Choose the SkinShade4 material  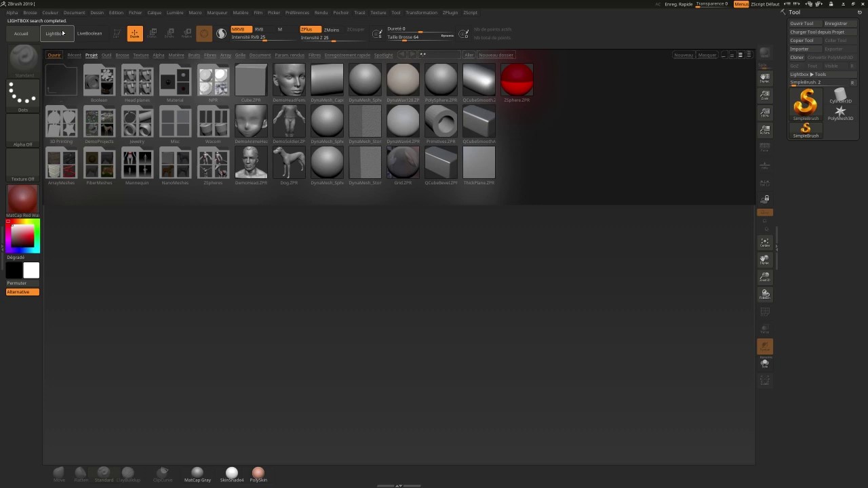coord(232,474)
